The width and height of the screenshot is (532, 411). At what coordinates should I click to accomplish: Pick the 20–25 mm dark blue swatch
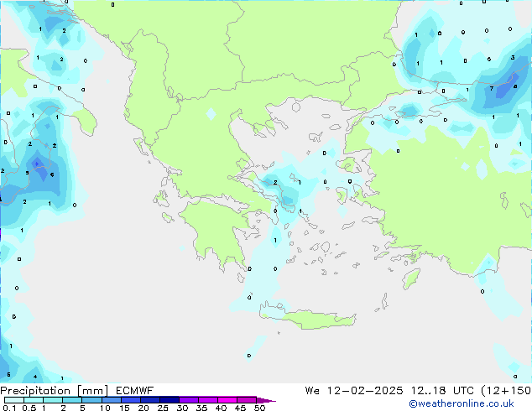(150, 400)
